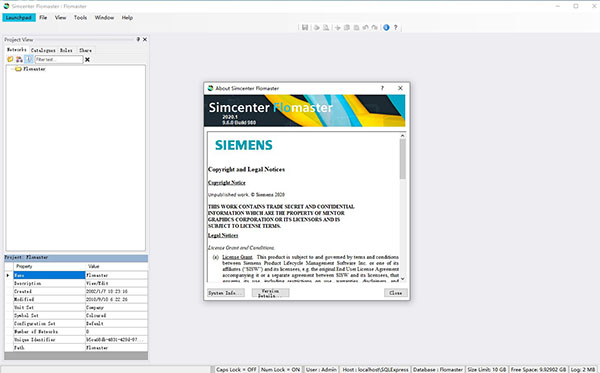Screen dimensions: 600x373
Task: Click Close button in About dialog
Action: (396, 293)
